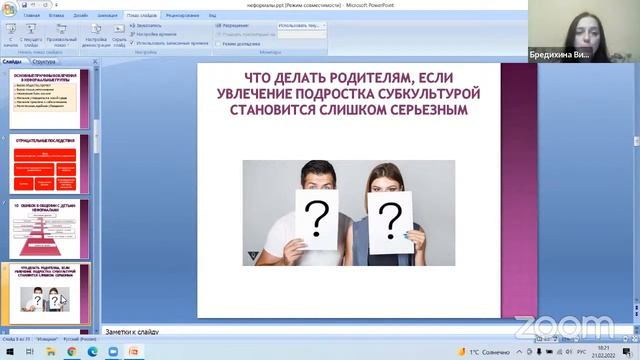Open Microsoft Edge from the taskbar
640x360 pixels.
[x=93, y=351]
